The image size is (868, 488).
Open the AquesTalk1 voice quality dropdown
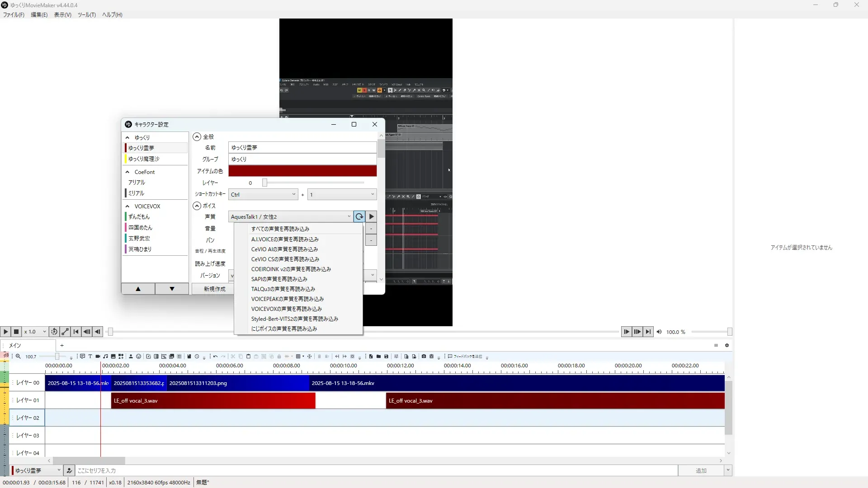(291, 217)
